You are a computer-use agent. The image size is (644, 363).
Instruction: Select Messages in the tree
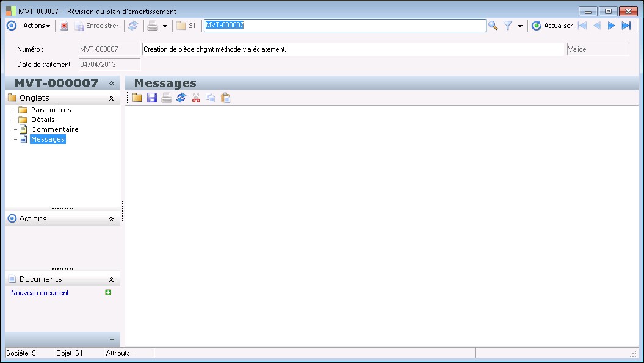tap(48, 139)
